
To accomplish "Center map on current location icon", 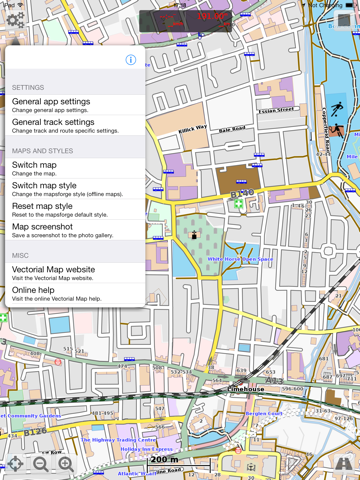I will (15, 464).
